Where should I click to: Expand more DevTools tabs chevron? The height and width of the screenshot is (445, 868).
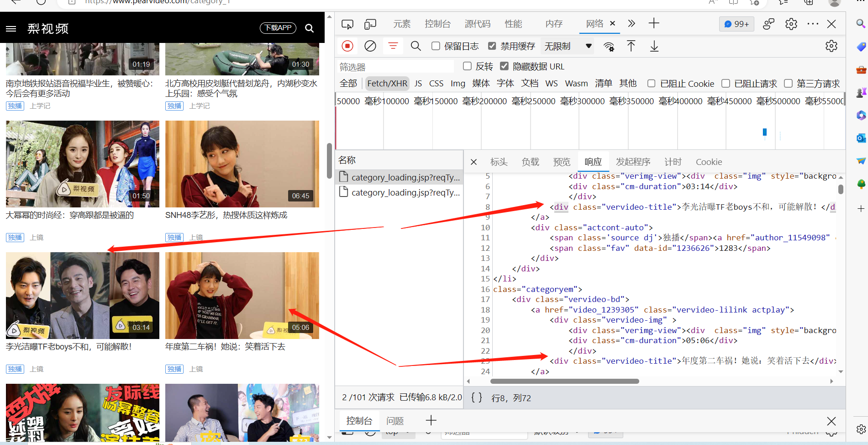631,23
